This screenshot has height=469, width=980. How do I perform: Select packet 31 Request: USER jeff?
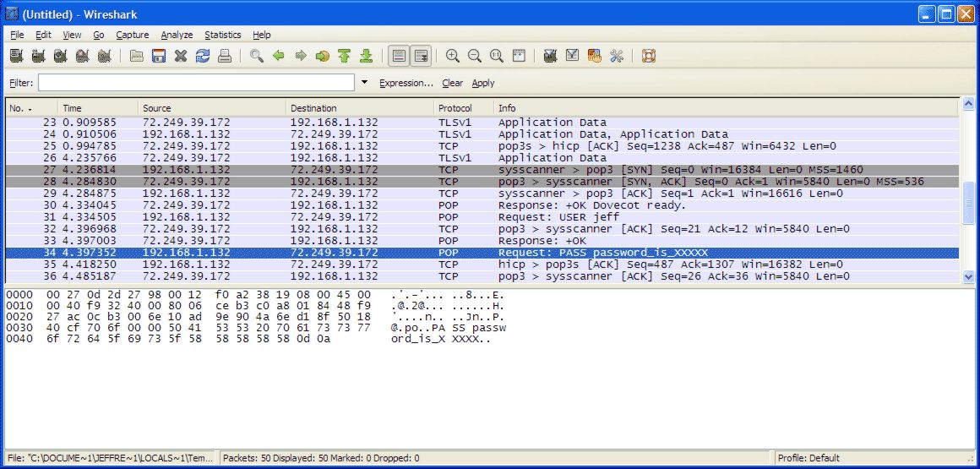pyautogui.click(x=482, y=217)
